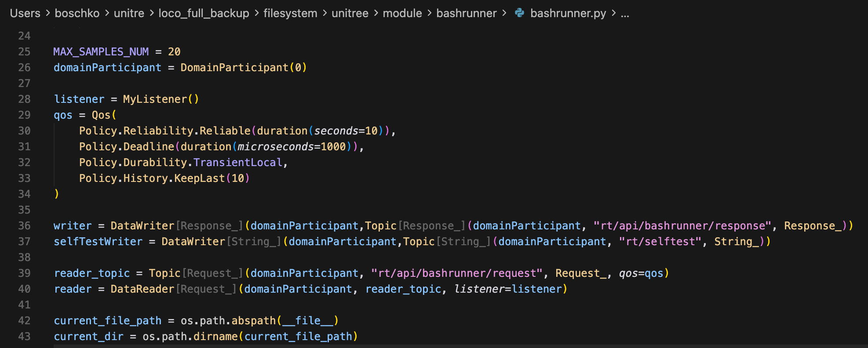Screen dimensions: 868x348
Task: Click TransientLocal on line 32
Action: point(238,163)
